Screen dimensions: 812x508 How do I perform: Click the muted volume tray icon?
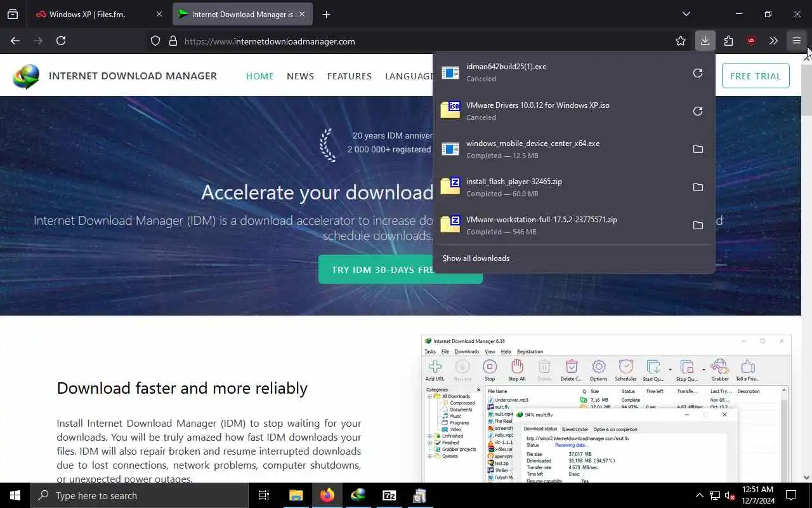point(730,495)
